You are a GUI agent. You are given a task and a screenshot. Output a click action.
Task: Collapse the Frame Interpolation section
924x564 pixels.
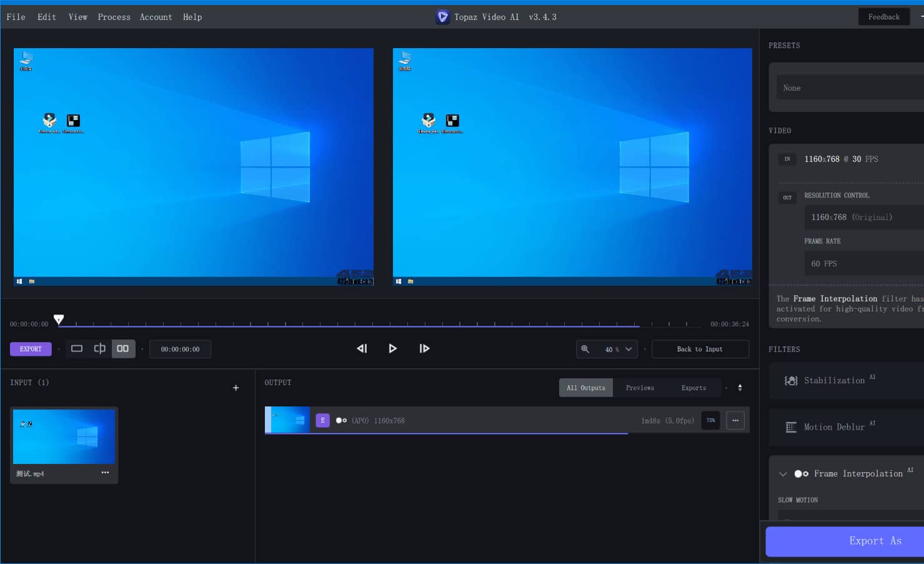(783, 474)
